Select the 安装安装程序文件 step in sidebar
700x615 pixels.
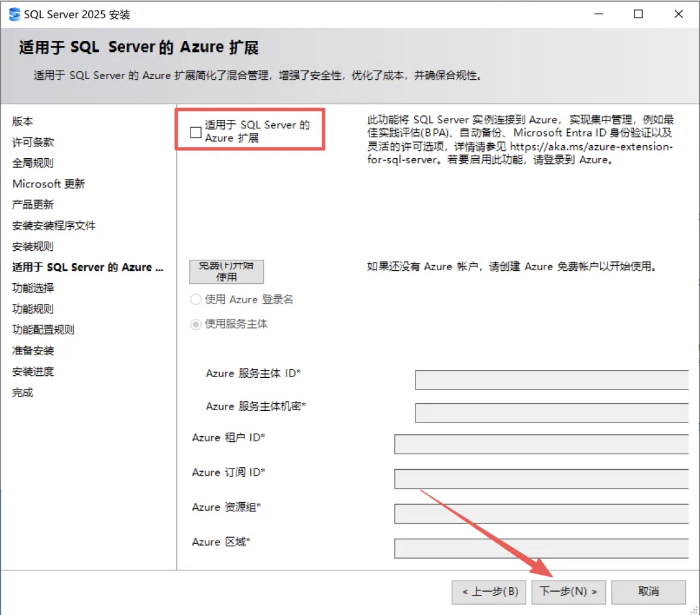[54, 226]
